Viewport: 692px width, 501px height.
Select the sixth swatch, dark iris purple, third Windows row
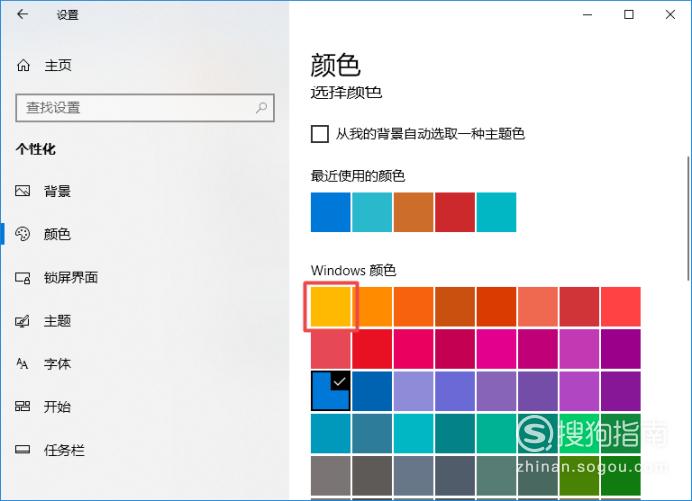[538, 391]
